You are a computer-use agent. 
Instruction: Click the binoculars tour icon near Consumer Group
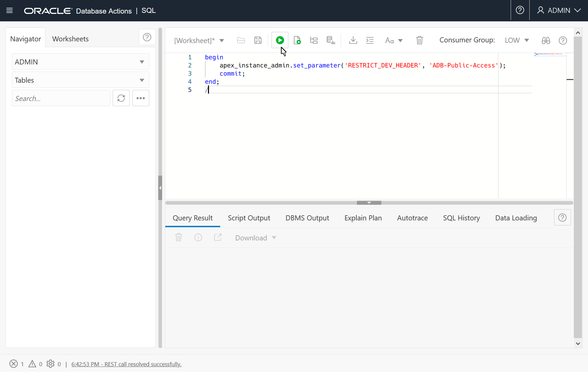[546, 40]
